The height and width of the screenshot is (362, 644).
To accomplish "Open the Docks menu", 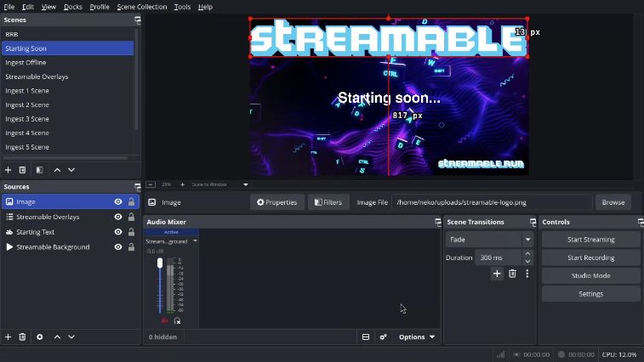I will tap(72, 7).
